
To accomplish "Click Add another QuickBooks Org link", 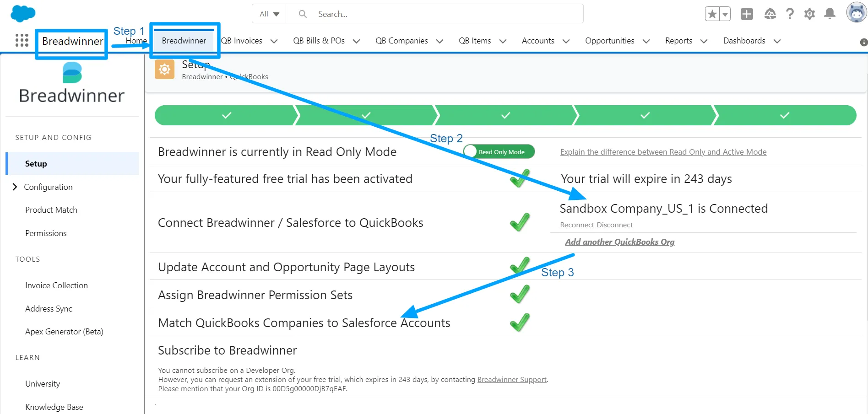I will [x=620, y=242].
